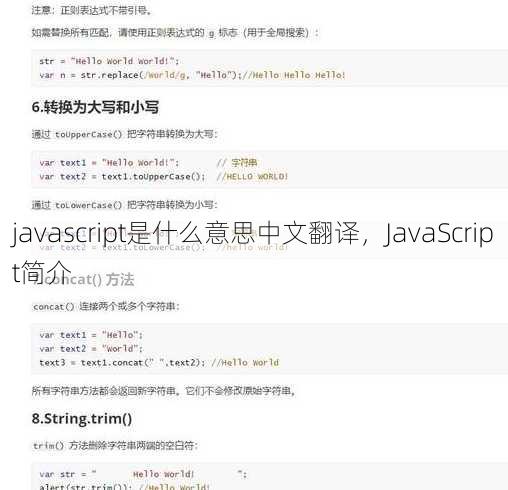Click the code line 'alert(str.trim());'
The image size is (508, 490).
[x=86, y=487]
